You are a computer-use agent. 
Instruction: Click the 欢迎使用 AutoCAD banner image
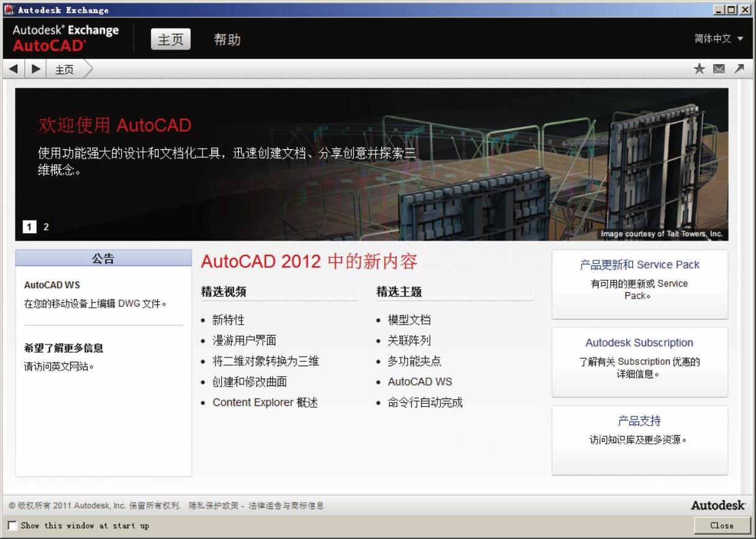pyautogui.click(x=371, y=164)
